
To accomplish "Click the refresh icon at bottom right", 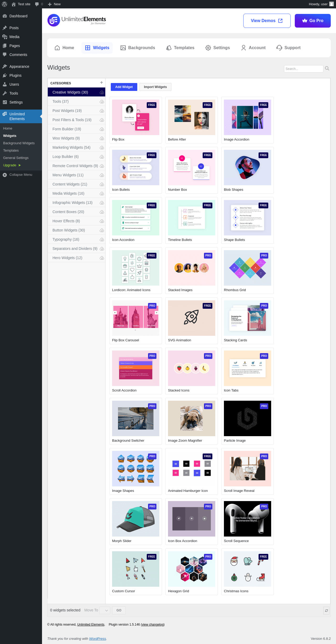I will (x=326, y=611).
